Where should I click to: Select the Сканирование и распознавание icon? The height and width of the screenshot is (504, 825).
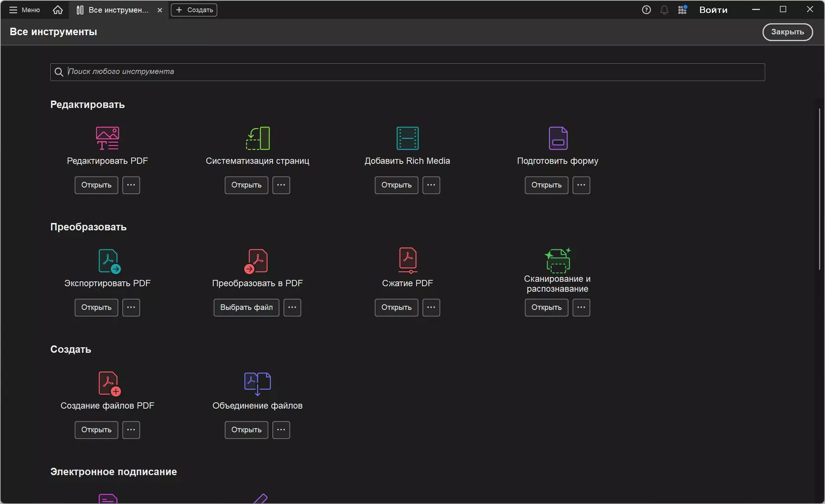(x=558, y=260)
